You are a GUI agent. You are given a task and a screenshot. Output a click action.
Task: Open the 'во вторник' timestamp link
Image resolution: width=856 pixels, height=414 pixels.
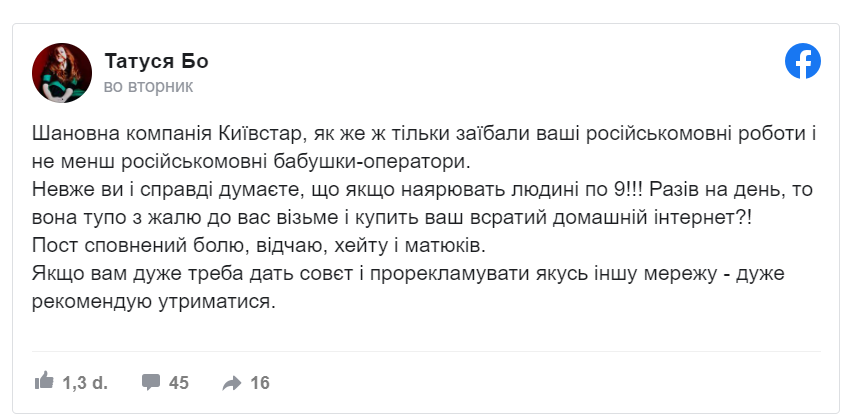(148, 87)
